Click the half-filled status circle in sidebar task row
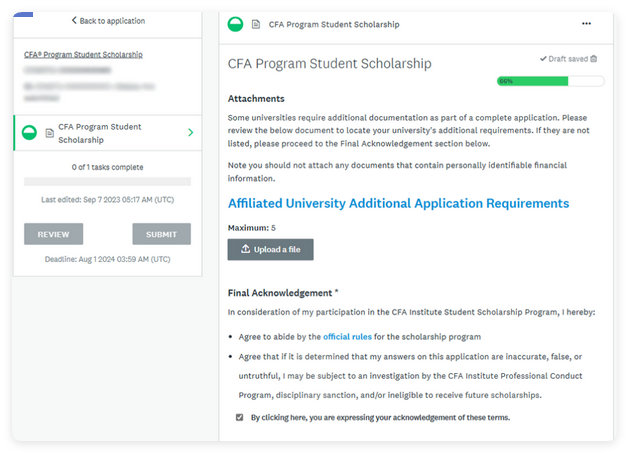This screenshot has height=453, width=629. (29, 132)
